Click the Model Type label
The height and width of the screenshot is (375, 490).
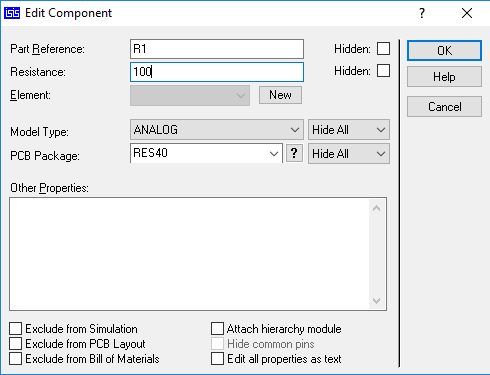point(39,132)
